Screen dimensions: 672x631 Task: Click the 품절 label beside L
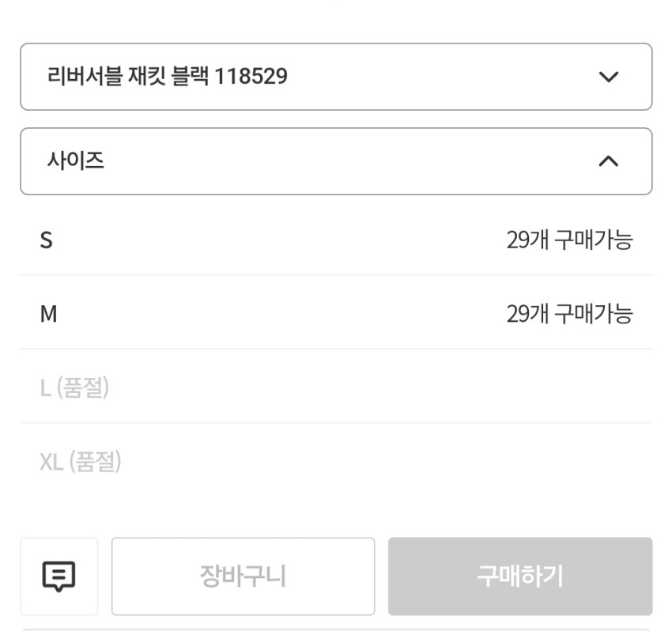point(83,388)
